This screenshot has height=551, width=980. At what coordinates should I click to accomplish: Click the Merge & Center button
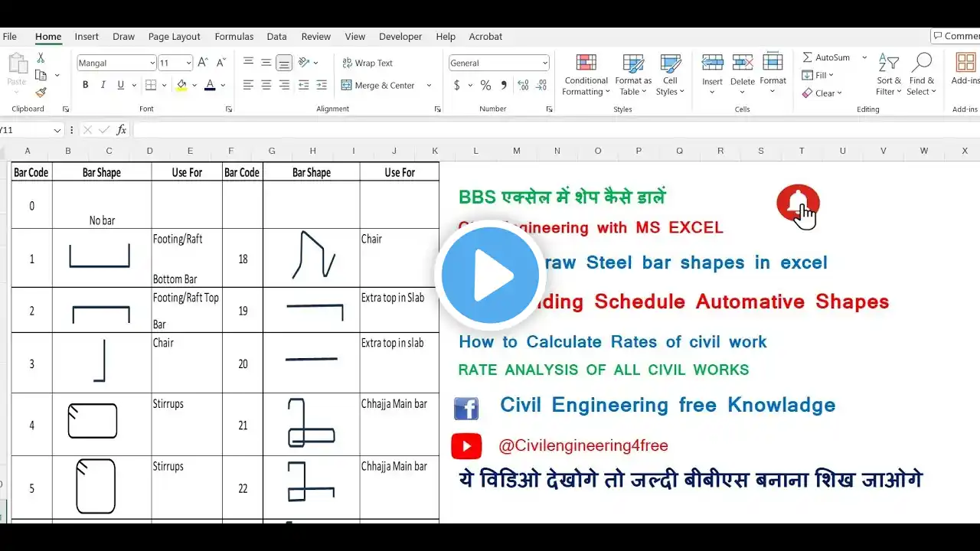378,85
